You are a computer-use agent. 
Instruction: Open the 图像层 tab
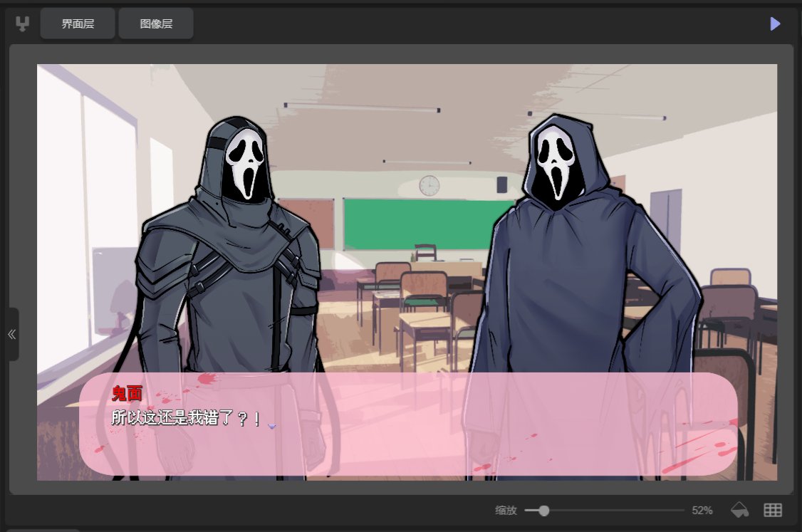(x=156, y=24)
